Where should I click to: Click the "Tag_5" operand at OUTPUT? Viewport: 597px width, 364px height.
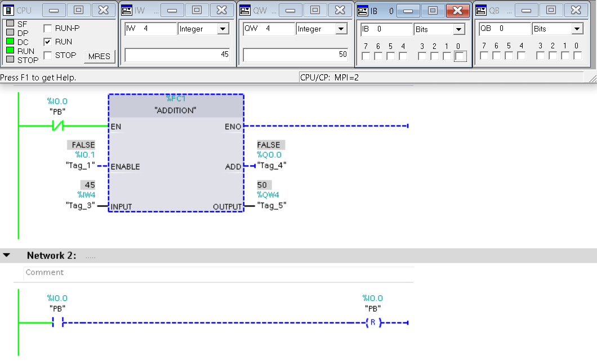tap(272, 205)
